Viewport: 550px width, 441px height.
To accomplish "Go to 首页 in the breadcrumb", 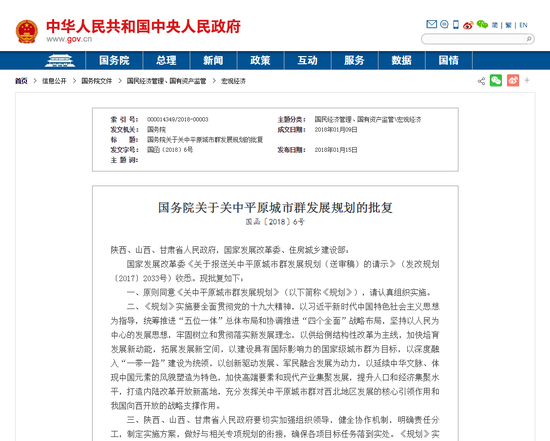I will coord(21,81).
